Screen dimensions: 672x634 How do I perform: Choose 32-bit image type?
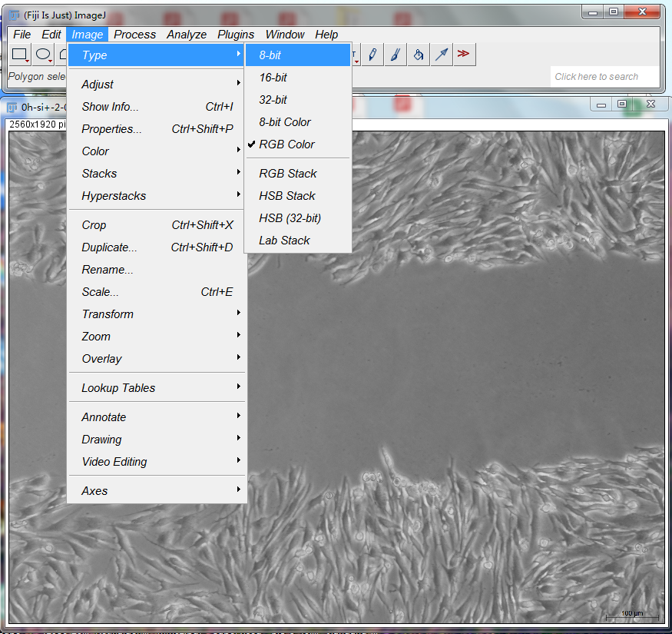point(298,100)
